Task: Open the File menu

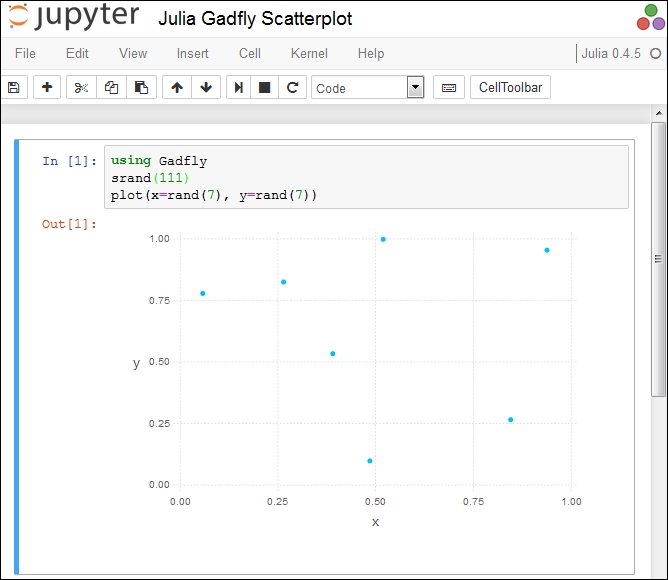Action: (x=25, y=54)
